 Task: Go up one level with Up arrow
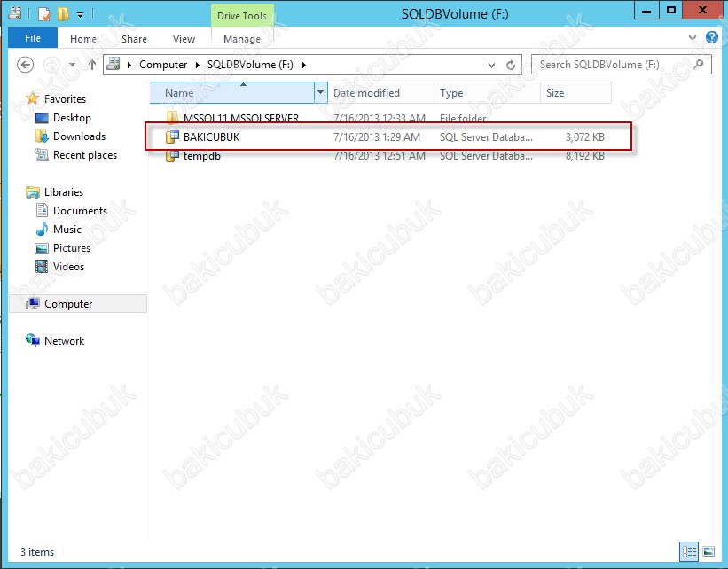pyautogui.click(x=92, y=65)
